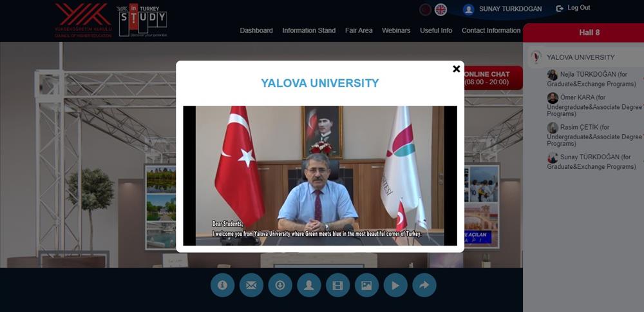This screenshot has width=644, height=312.
Task: Open the envelope mail icon
Action: (251, 286)
